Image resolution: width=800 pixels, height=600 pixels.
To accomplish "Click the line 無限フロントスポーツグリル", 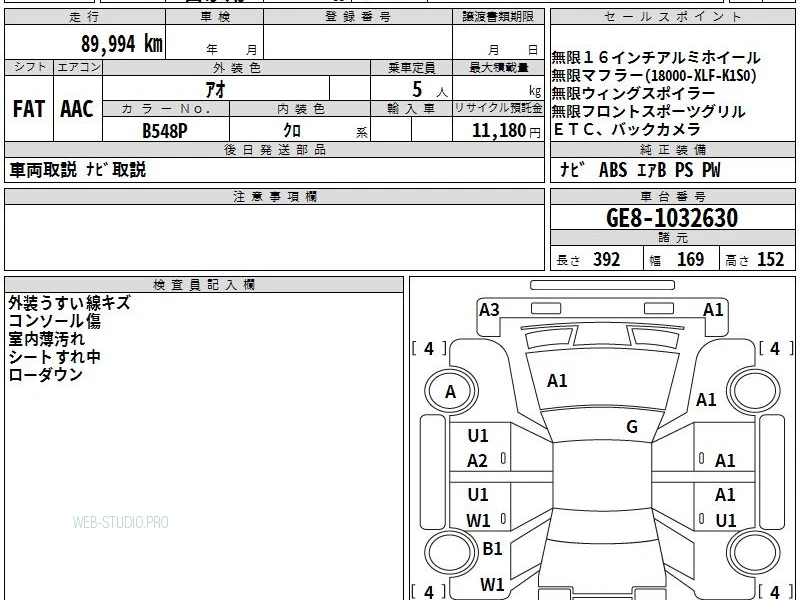I will (x=648, y=111).
